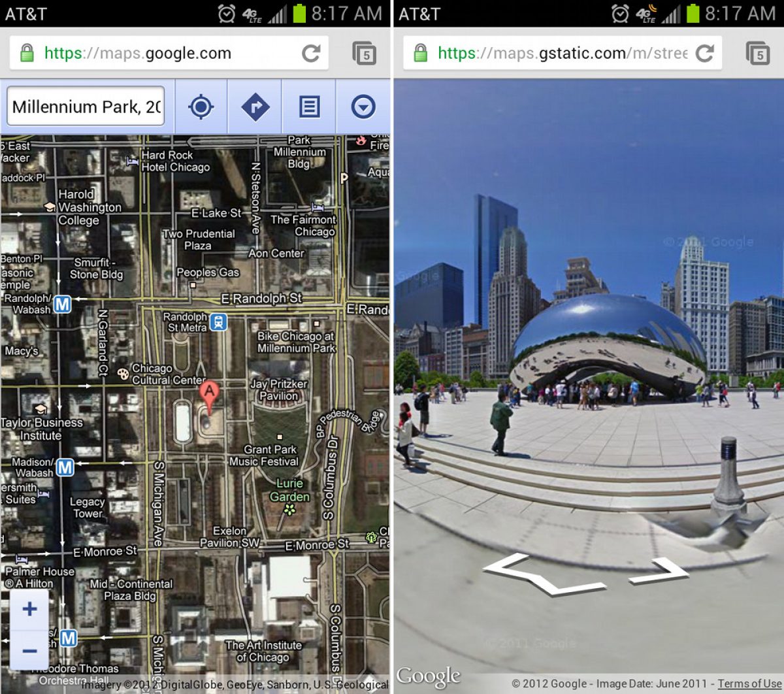This screenshot has width=784, height=694.
Task: Tap the Palmer House A Hilton label
Action: coord(39,578)
